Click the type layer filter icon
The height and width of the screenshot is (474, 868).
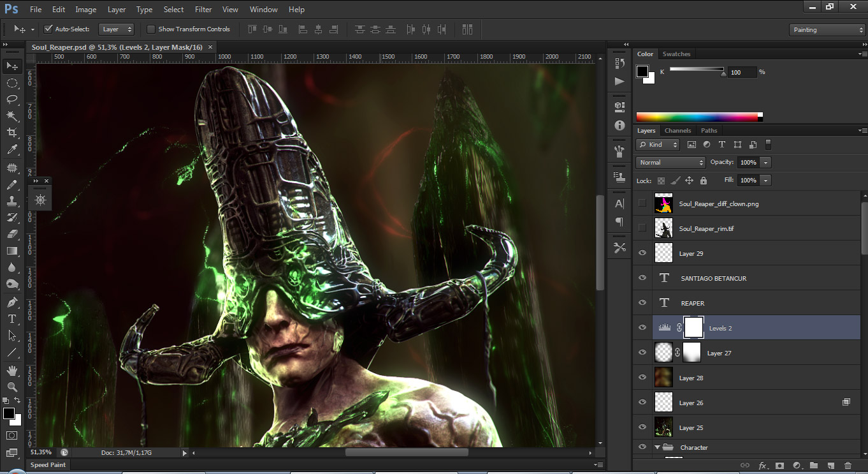722,145
